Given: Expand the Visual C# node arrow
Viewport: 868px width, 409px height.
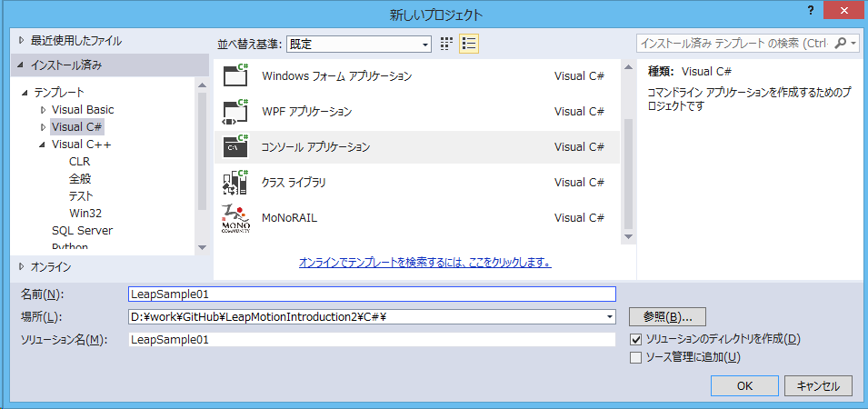Looking at the screenshot, I should pos(43,126).
